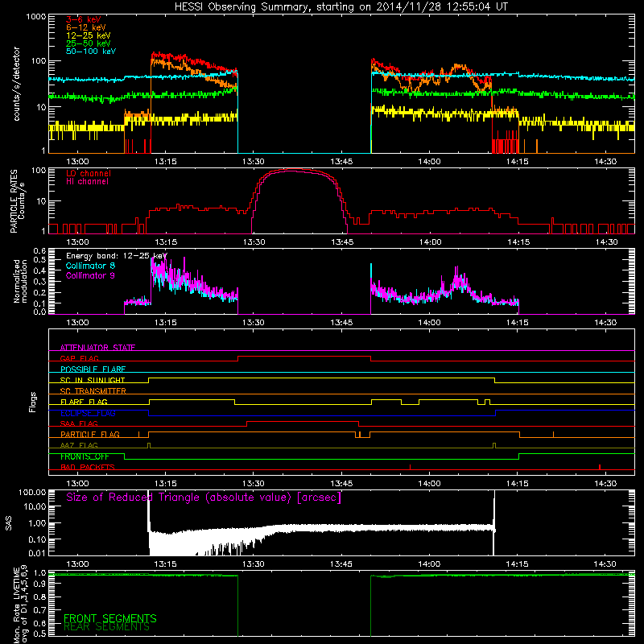644x644 pixels.
Task: Select the SC_IN_SUNLIGHT flag label
Action: pyautogui.click(x=93, y=380)
